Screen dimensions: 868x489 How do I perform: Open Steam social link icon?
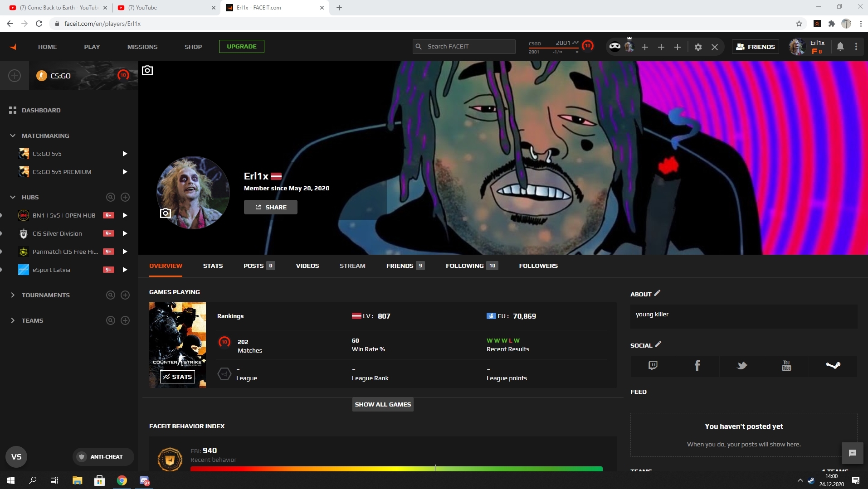pyautogui.click(x=833, y=365)
